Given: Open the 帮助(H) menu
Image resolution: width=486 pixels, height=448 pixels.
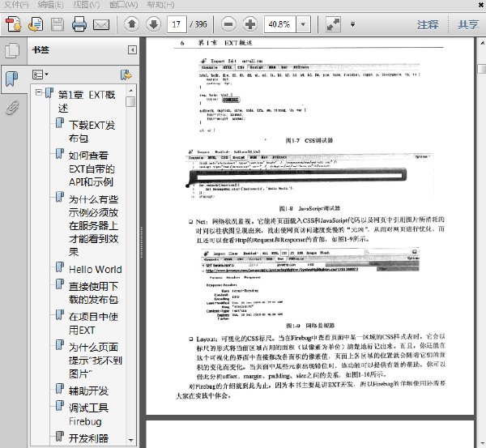Looking at the screenshot, I should coord(160,5).
